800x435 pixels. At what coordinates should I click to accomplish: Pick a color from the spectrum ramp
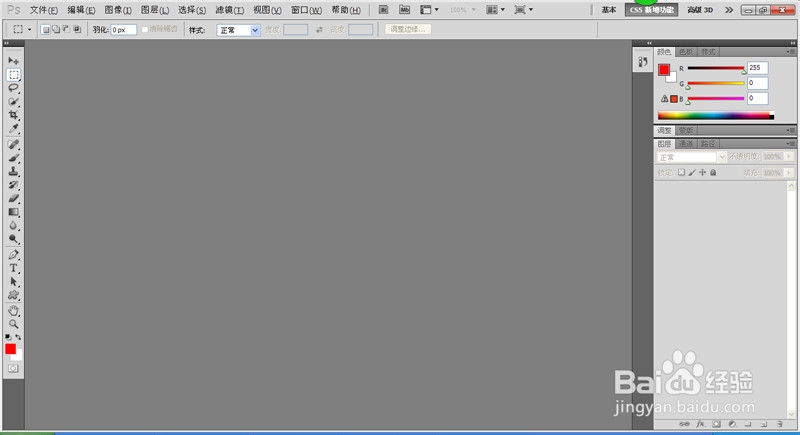pyautogui.click(x=716, y=116)
